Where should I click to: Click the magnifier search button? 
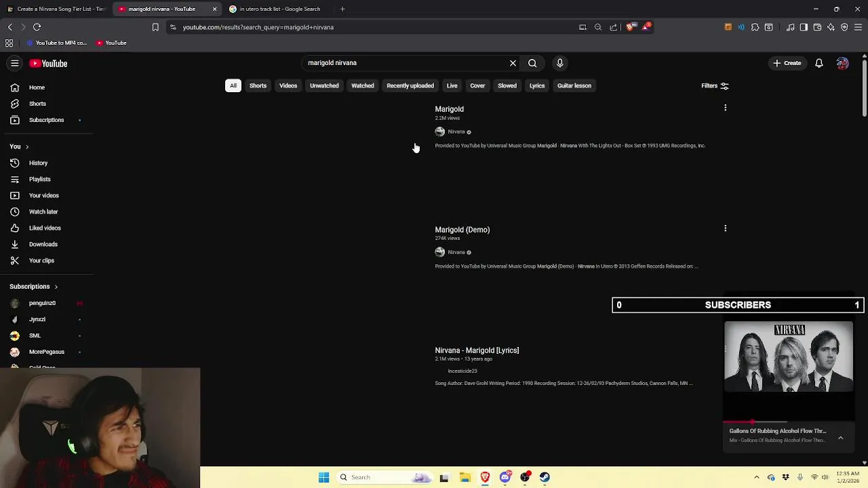pyautogui.click(x=532, y=63)
